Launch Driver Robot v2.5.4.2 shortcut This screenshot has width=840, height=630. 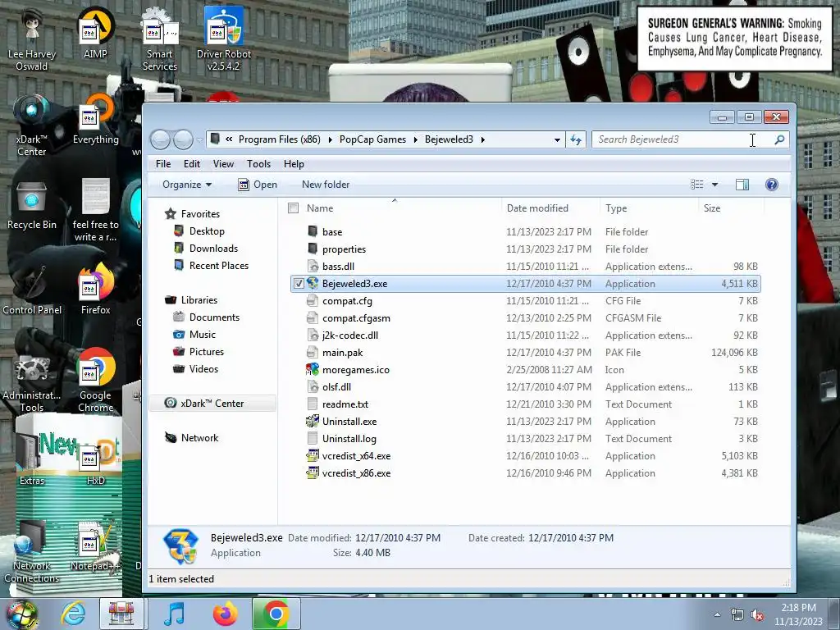[224, 39]
